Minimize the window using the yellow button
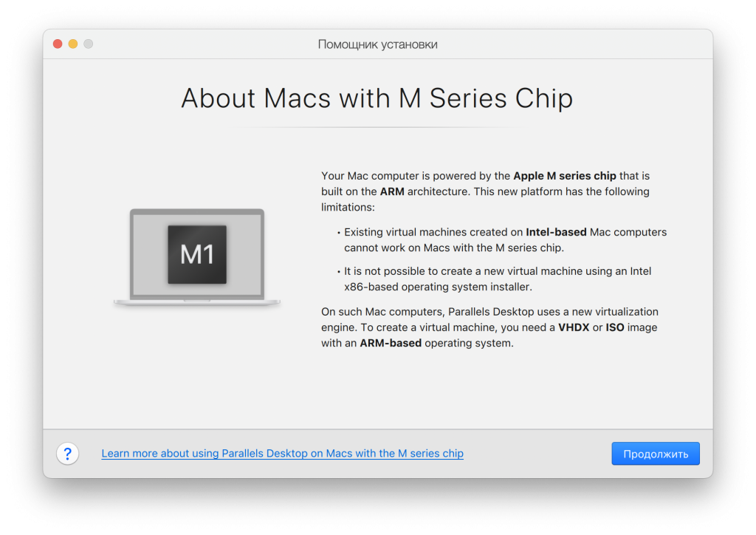The image size is (756, 535). pyautogui.click(x=73, y=44)
